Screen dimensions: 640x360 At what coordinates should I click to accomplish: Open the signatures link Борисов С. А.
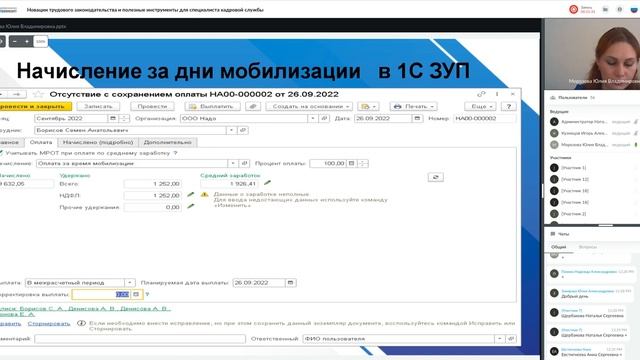pyautogui.click(x=41, y=309)
